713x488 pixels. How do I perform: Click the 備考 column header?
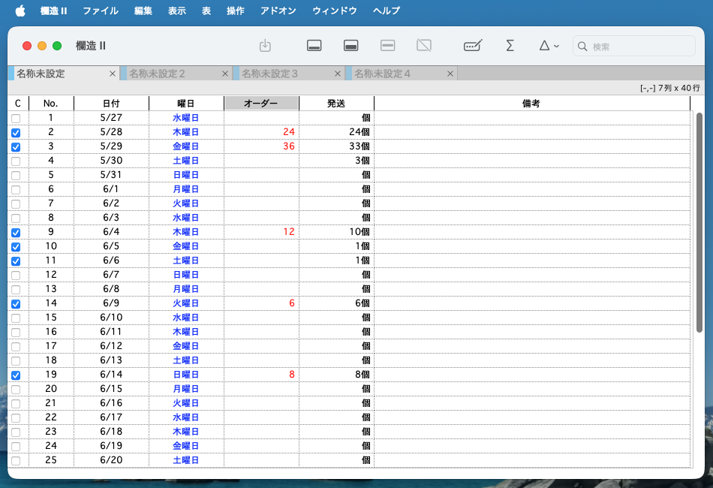click(x=531, y=103)
